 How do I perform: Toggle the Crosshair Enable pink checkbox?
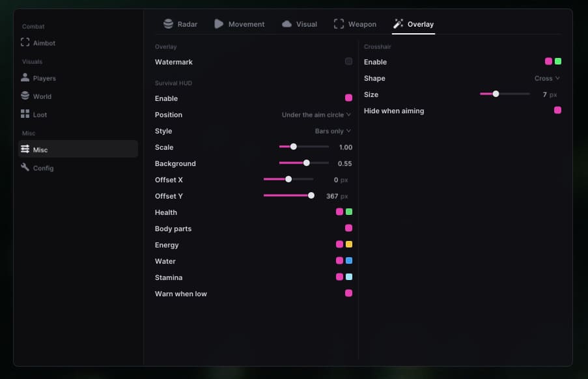(x=549, y=61)
